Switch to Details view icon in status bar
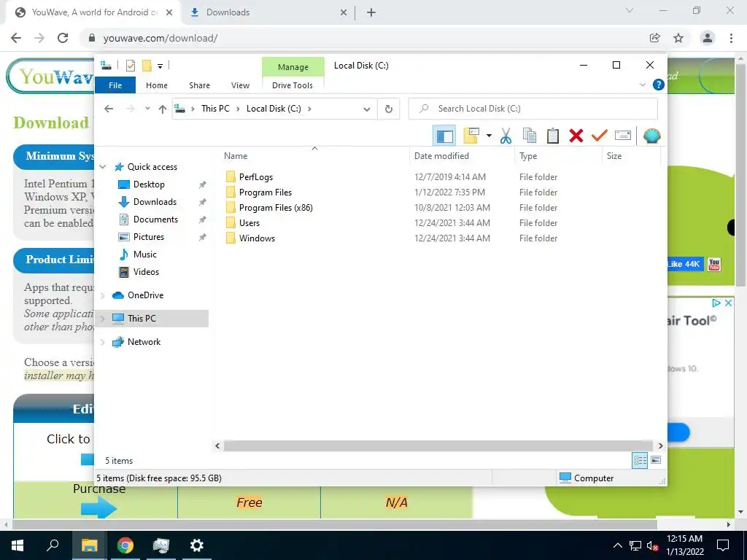This screenshot has height=560, width=747. (640, 460)
